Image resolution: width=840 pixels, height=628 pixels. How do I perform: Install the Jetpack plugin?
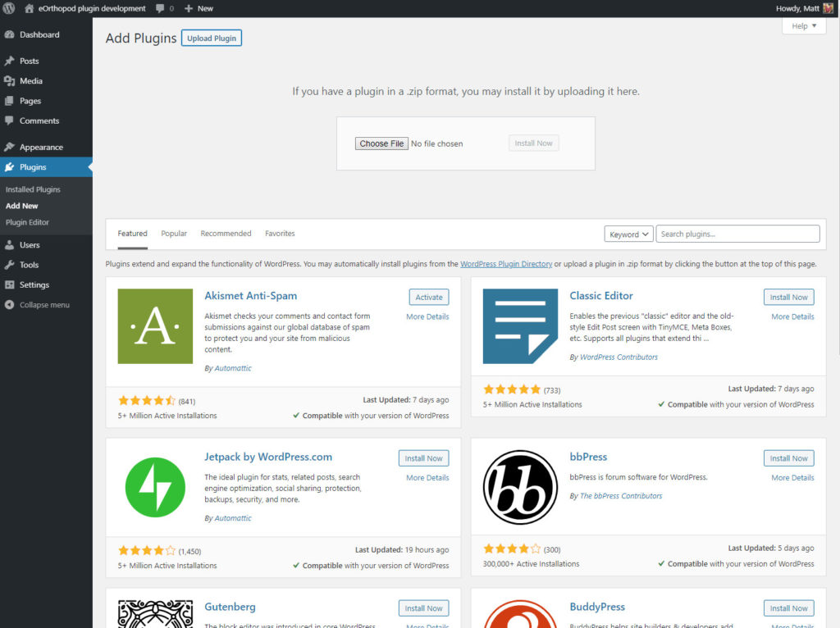coord(423,458)
